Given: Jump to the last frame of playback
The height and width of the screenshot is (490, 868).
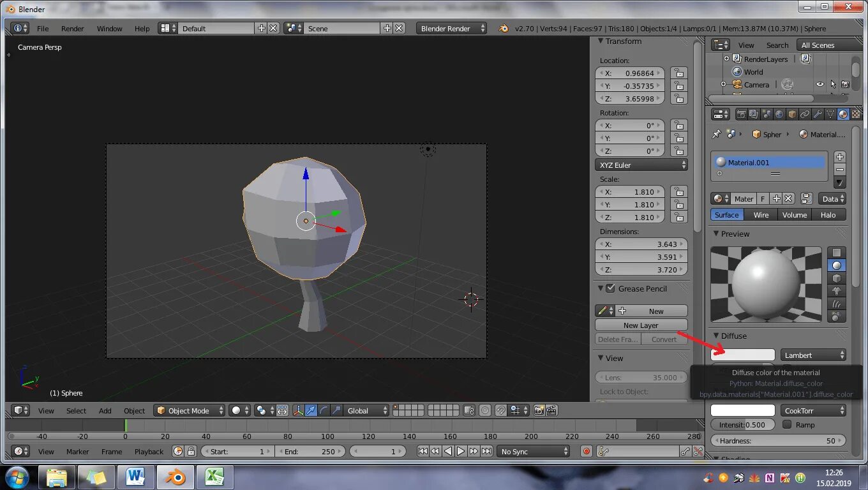Looking at the screenshot, I should click(x=486, y=452).
